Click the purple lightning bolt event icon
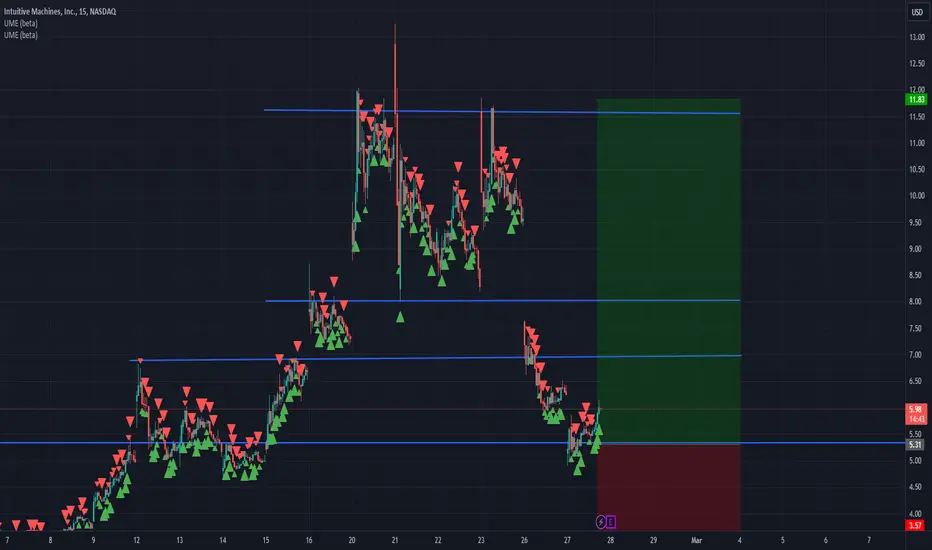The image size is (932, 550). tap(601, 522)
